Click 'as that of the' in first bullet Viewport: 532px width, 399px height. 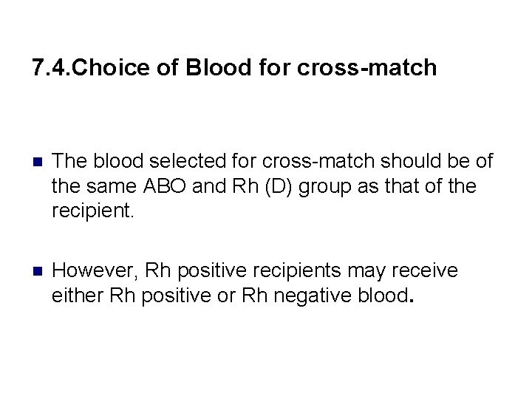(x=417, y=186)
